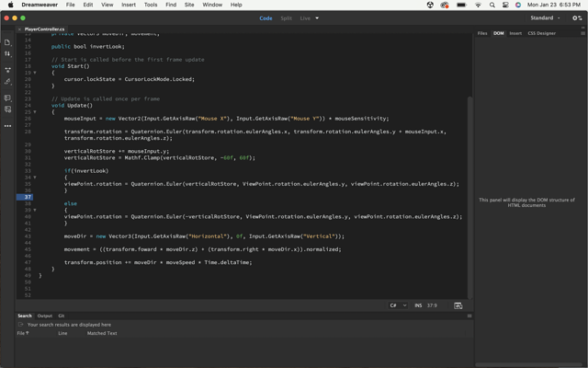The width and height of the screenshot is (588, 368).
Task: Open the Sync Settings gear icon
Action: tap(577, 18)
